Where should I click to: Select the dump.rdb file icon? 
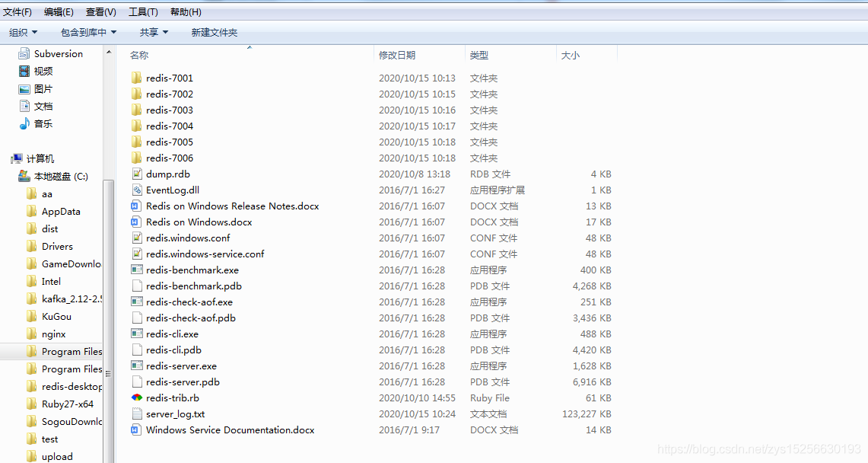click(137, 174)
